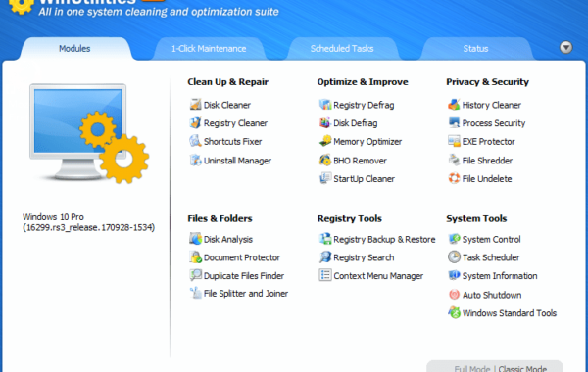Open System Control icon
The width and height of the screenshot is (588, 372).
(454, 239)
